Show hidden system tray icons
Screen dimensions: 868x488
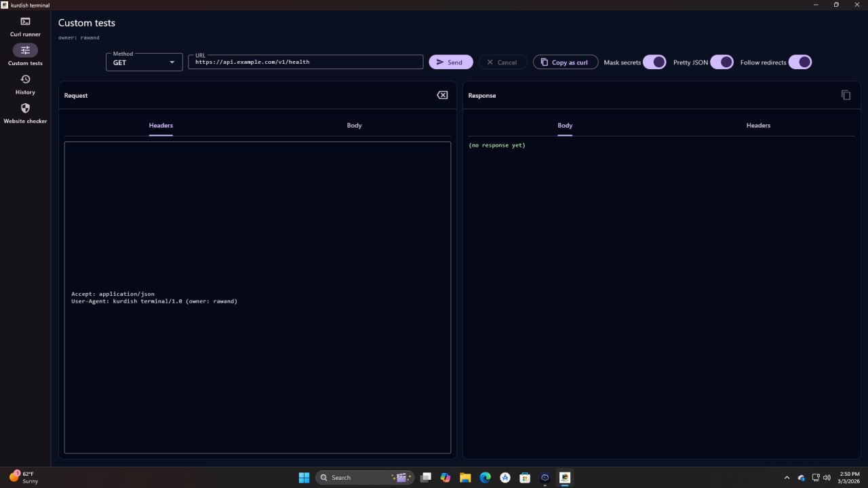(787, 477)
